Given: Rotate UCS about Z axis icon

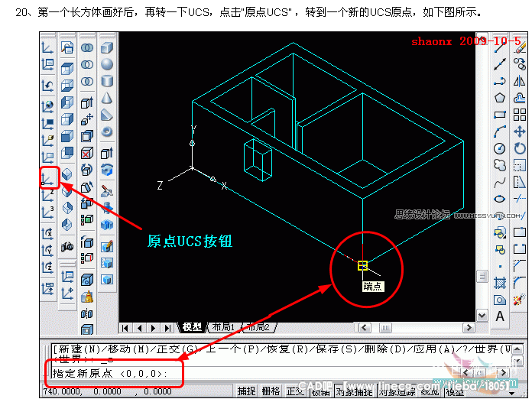Looking at the screenshot, I should [x=47, y=268].
